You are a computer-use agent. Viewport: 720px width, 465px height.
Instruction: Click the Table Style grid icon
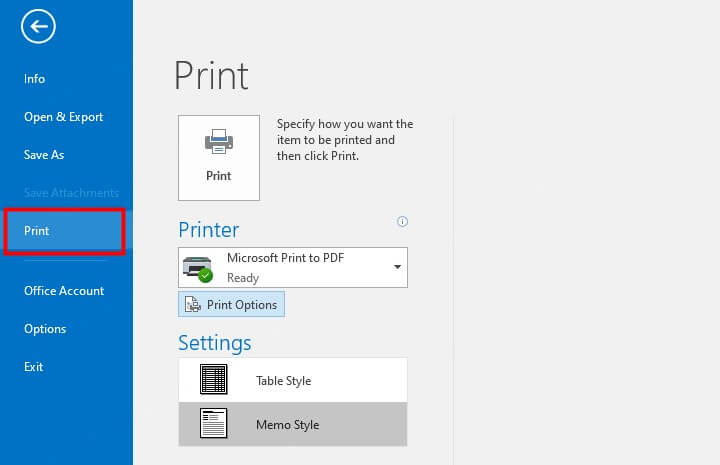214,380
